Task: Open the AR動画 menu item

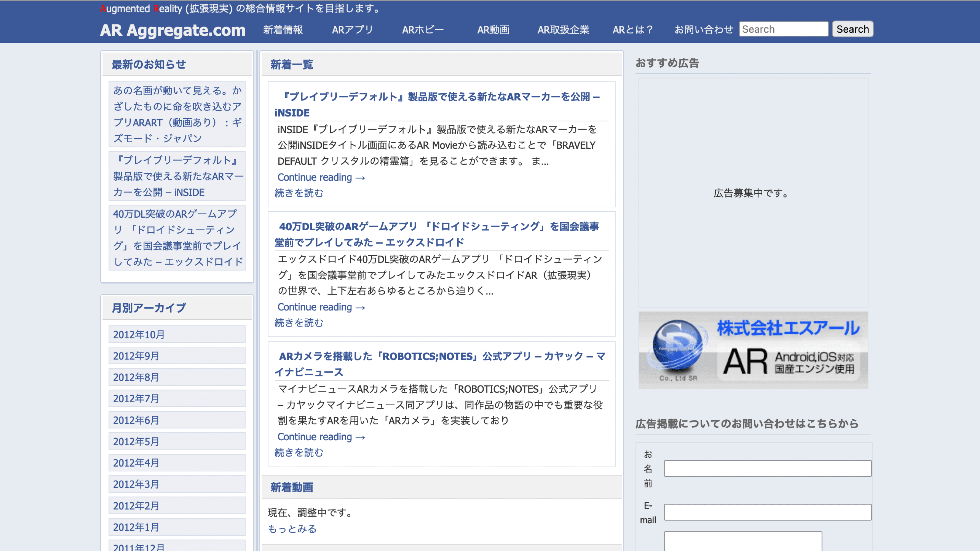Action: 493,30
